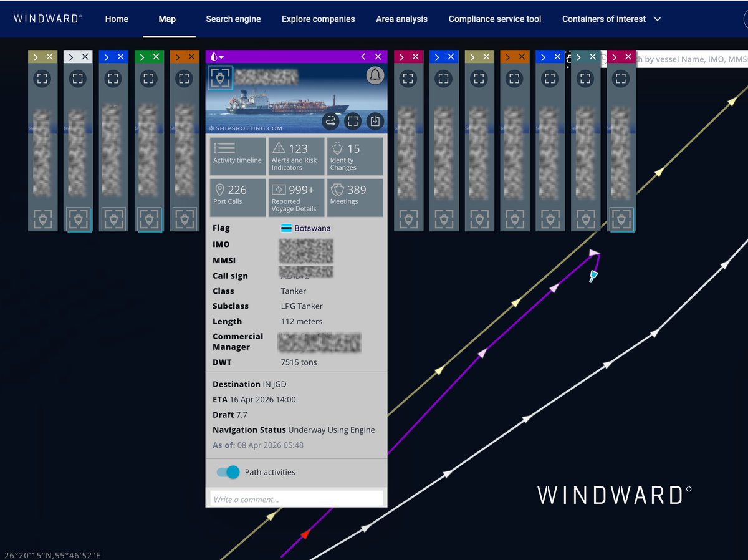Click vessel focus icon on green-header card

point(148,219)
